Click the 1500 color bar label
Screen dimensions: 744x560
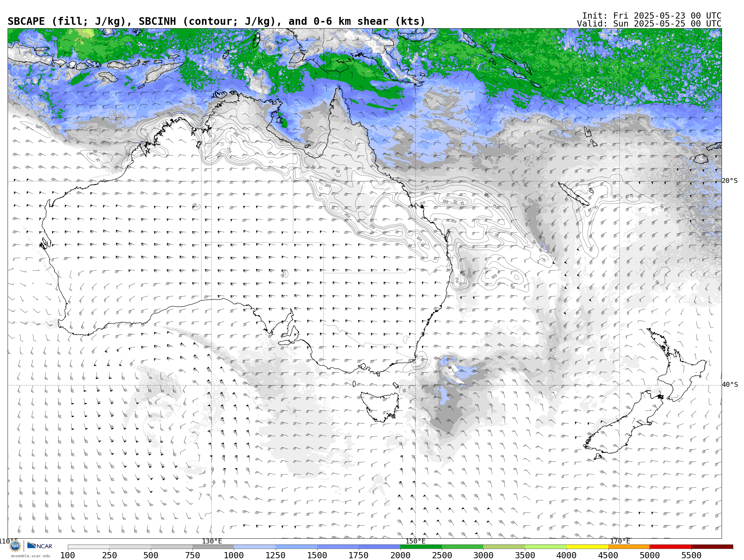[x=317, y=556]
